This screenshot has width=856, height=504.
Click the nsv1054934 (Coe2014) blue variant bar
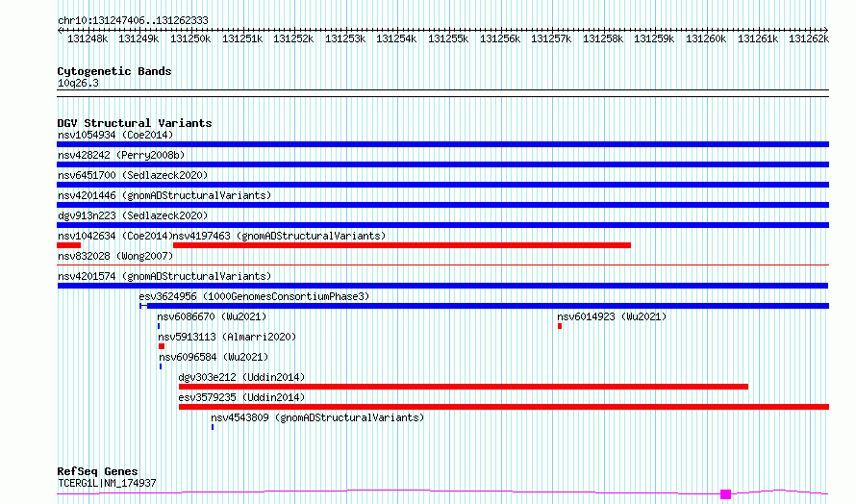click(x=442, y=144)
